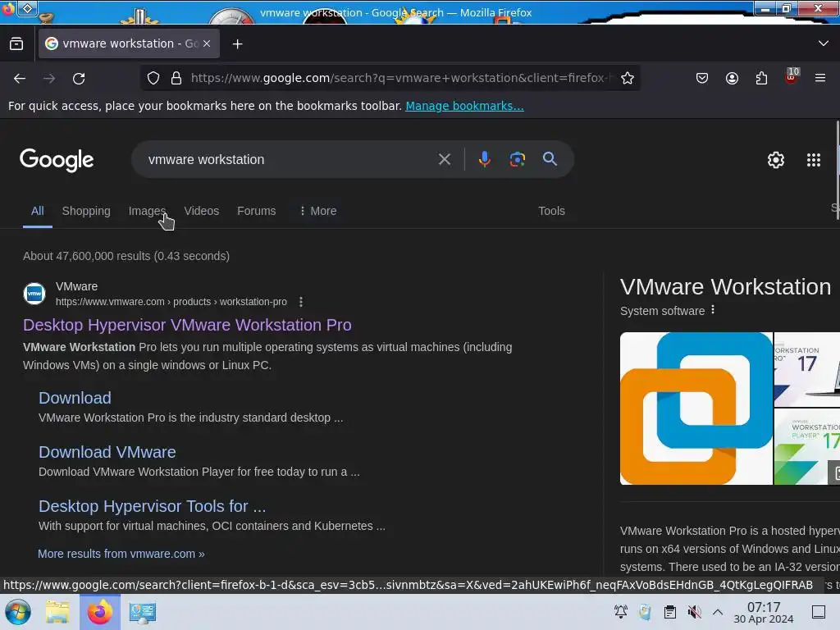The width and height of the screenshot is (840, 630).
Task: Switch to the Images tab
Action: 148,211
